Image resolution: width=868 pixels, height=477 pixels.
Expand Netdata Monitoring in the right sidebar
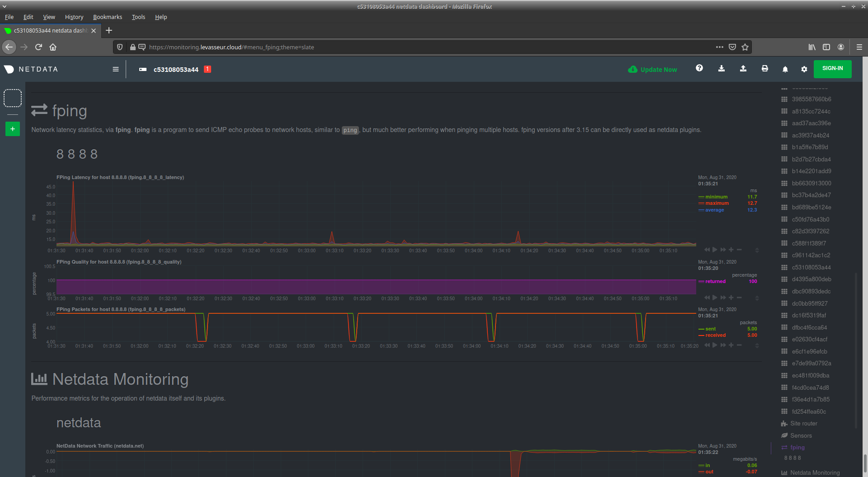click(814, 472)
